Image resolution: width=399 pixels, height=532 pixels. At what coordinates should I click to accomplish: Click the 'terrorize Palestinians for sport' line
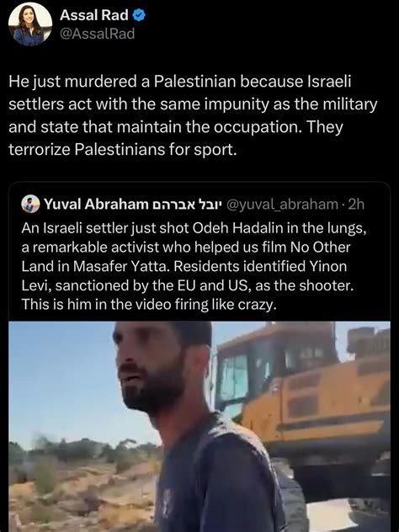click(x=123, y=149)
